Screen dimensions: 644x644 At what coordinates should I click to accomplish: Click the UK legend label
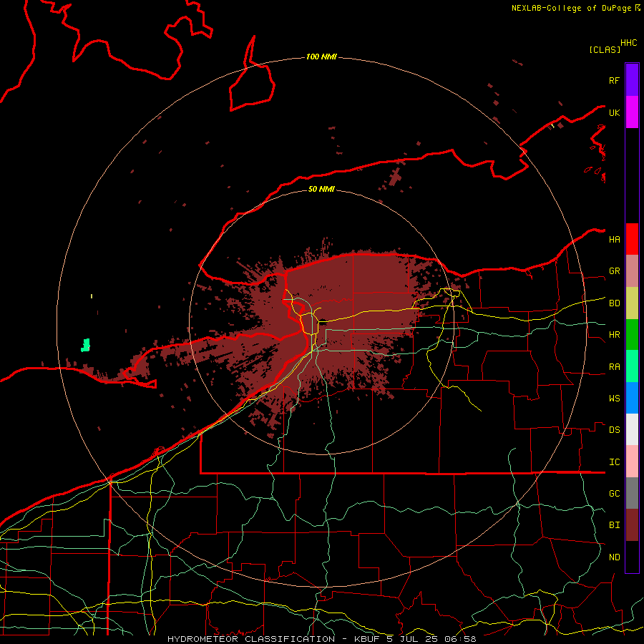pyautogui.click(x=614, y=112)
